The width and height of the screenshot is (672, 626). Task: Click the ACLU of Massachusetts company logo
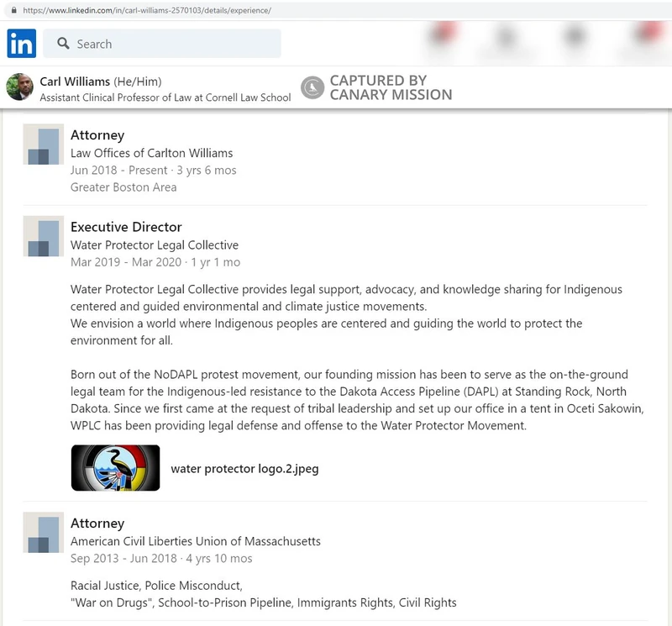point(44,533)
